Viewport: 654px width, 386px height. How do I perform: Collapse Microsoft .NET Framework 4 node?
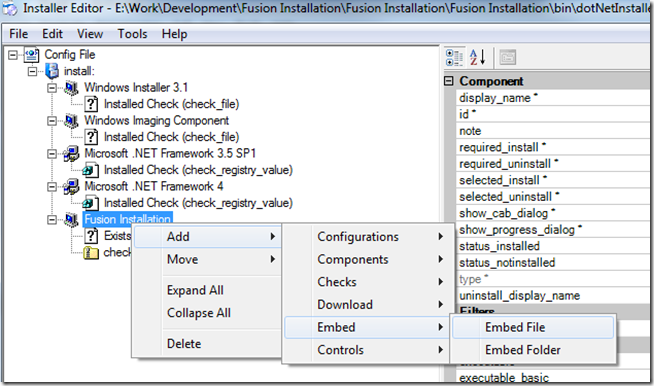pos(52,187)
